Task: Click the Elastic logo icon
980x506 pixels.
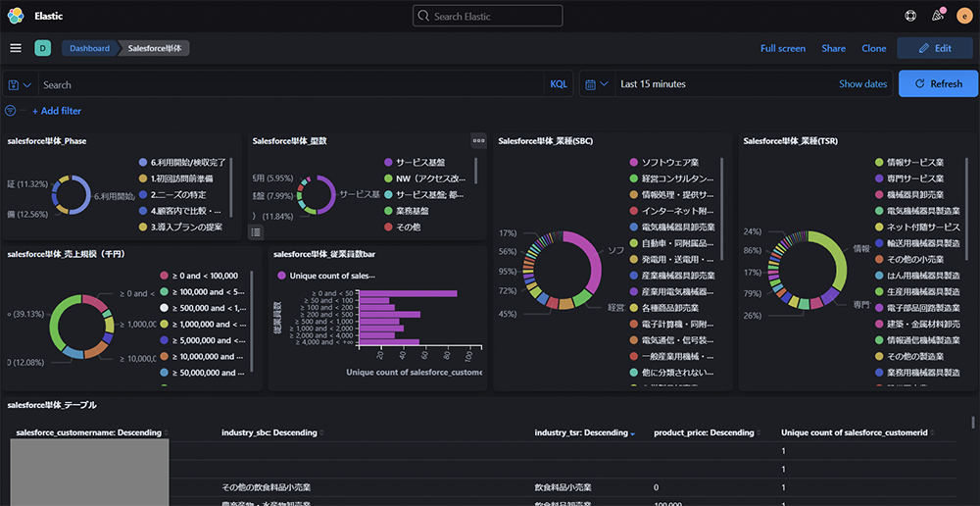Action: (16, 16)
